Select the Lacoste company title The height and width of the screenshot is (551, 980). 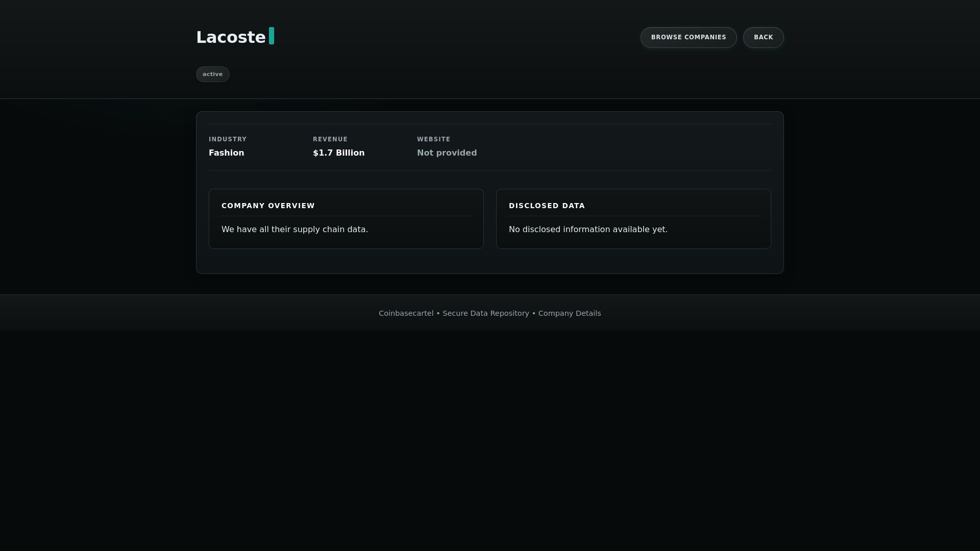pyautogui.click(x=231, y=37)
